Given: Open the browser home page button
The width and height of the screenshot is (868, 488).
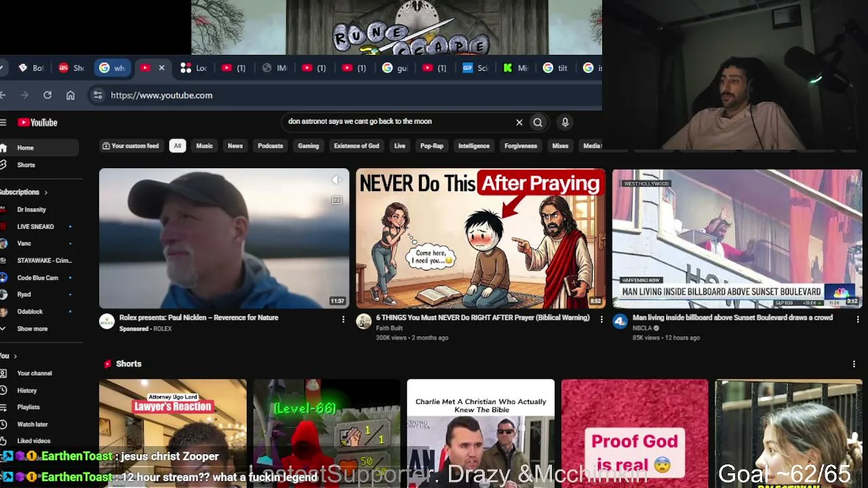Looking at the screenshot, I should click(x=71, y=96).
